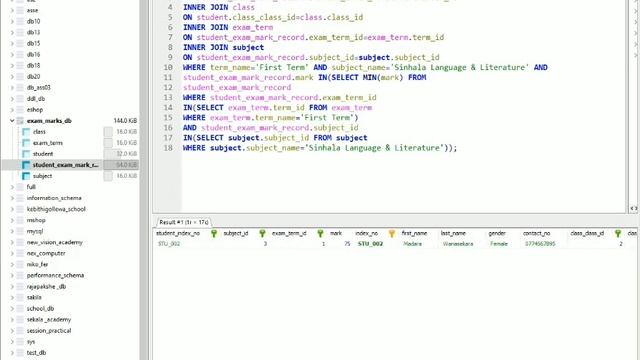This screenshot has height=360, width=640.
Task: Click the database icon beside sakila
Action: tap(20, 297)
